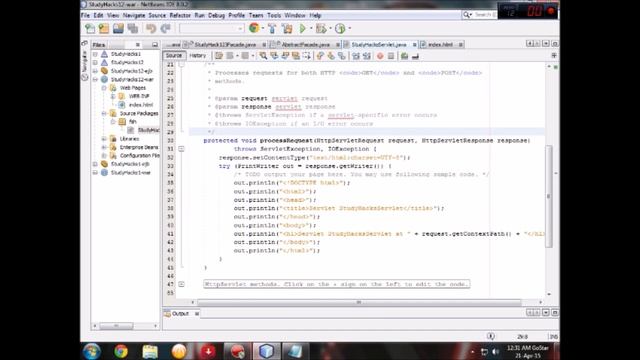Select index.html in the Files tree
This screenshot has height=360, width=640.
(x=141, y=105)
